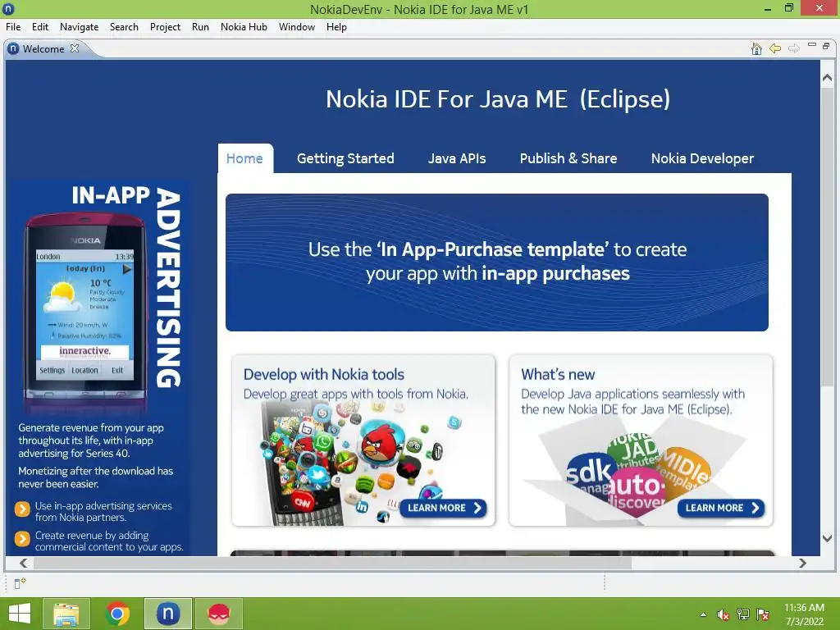Switch to Java APIs tab
The width and height of the screenshot is (840, 630).
point(457,158)
